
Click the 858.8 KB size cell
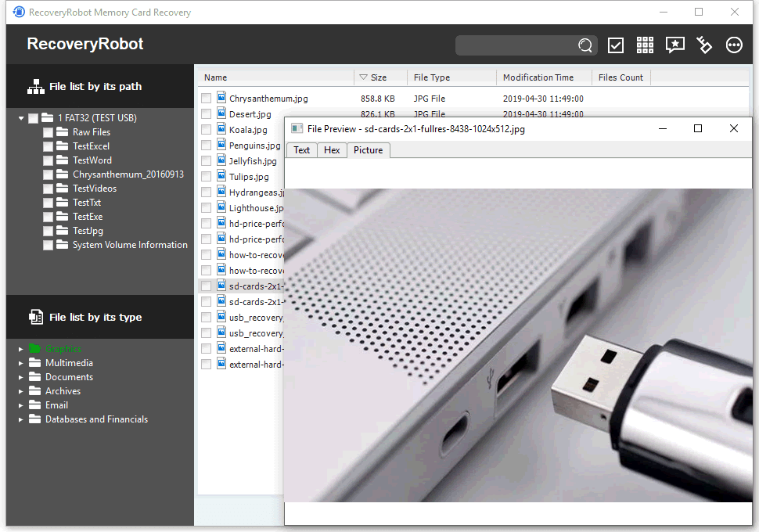coord(378,99)
